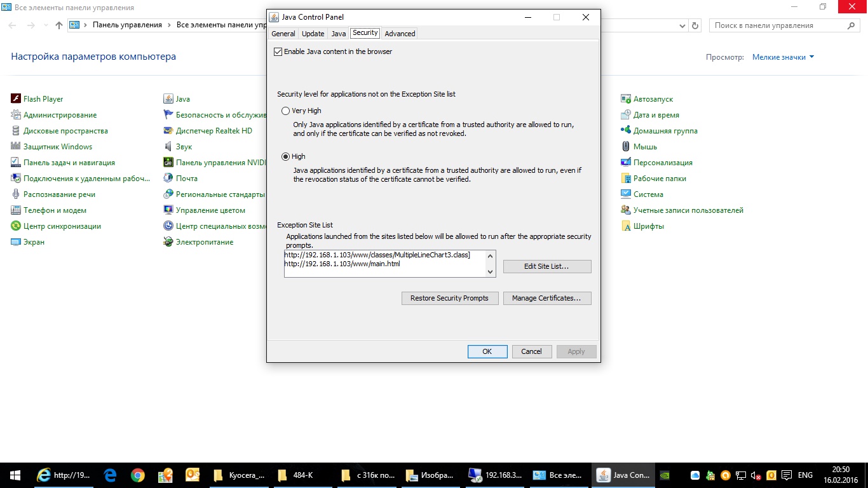Open the Action Center notification icon
Viewport: 868px width, 488px height.
(786, 475)
